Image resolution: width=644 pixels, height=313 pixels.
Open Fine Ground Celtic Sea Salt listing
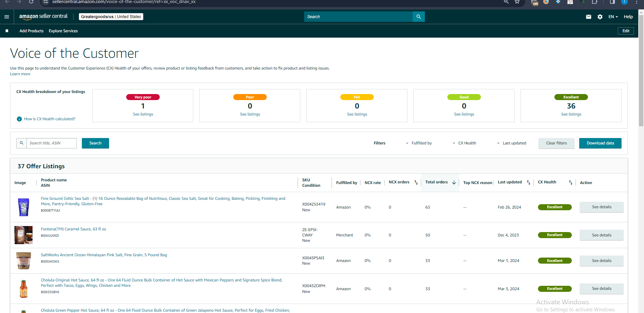click(x=163, y=201)
